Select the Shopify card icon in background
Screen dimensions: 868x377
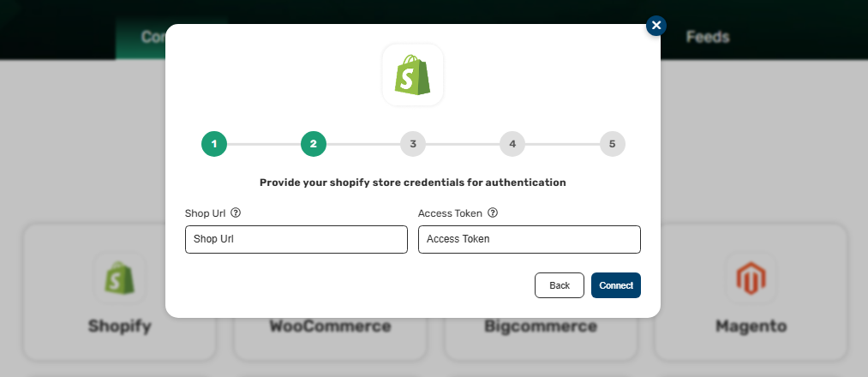tap(120, 278)
